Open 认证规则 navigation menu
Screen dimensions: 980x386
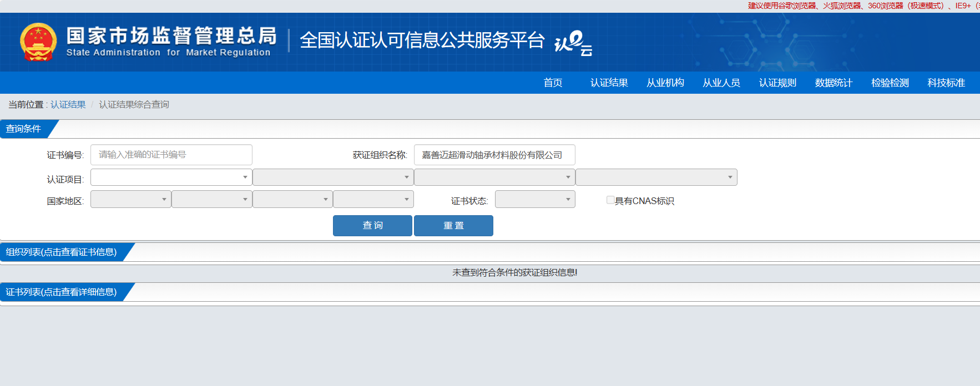[x=777, y=83]
